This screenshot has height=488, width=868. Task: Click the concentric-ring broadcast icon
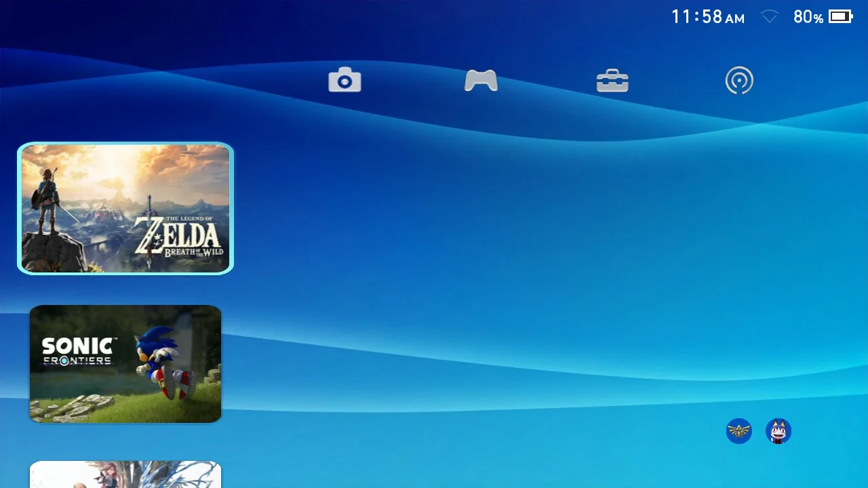739,81
